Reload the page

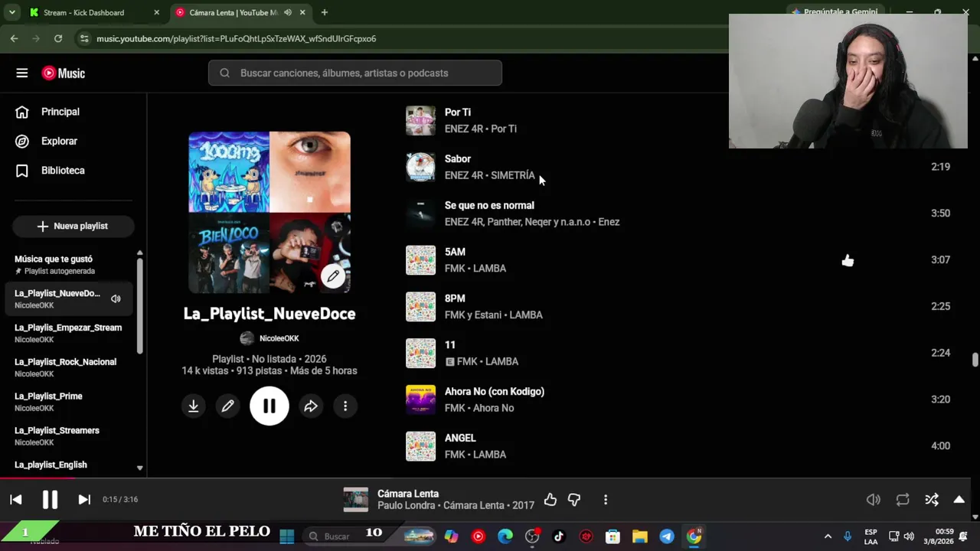[58, 38]
